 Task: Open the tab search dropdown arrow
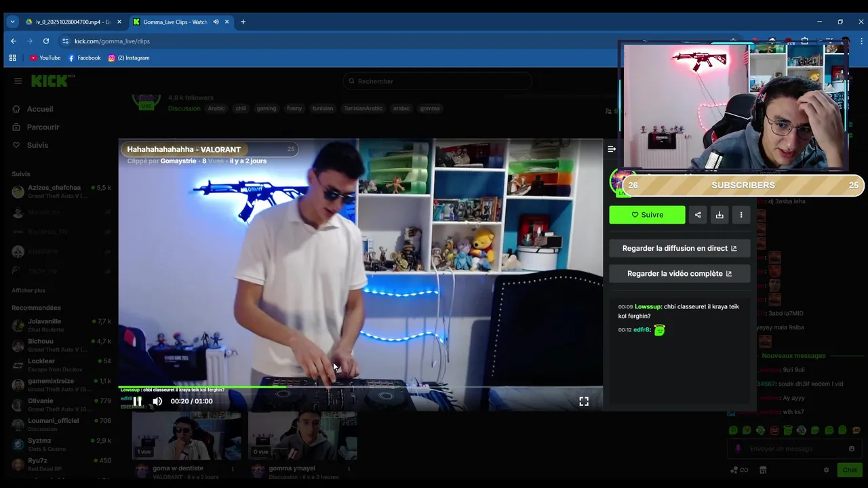[x=12, y=22]
